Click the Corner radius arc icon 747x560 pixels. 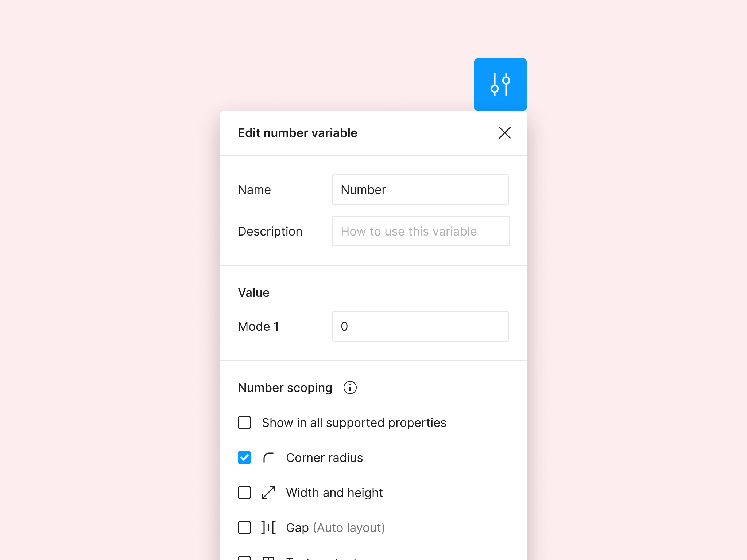(x=268, y=458)
